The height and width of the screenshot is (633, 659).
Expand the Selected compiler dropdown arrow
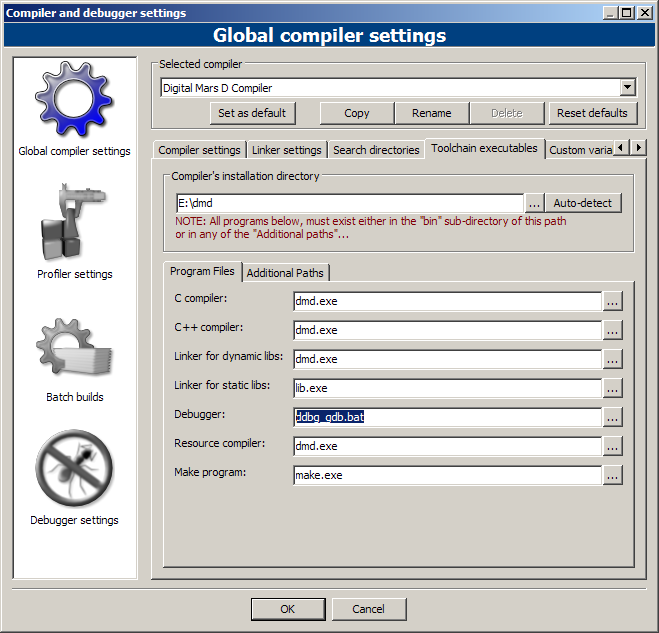click(627, 87)
